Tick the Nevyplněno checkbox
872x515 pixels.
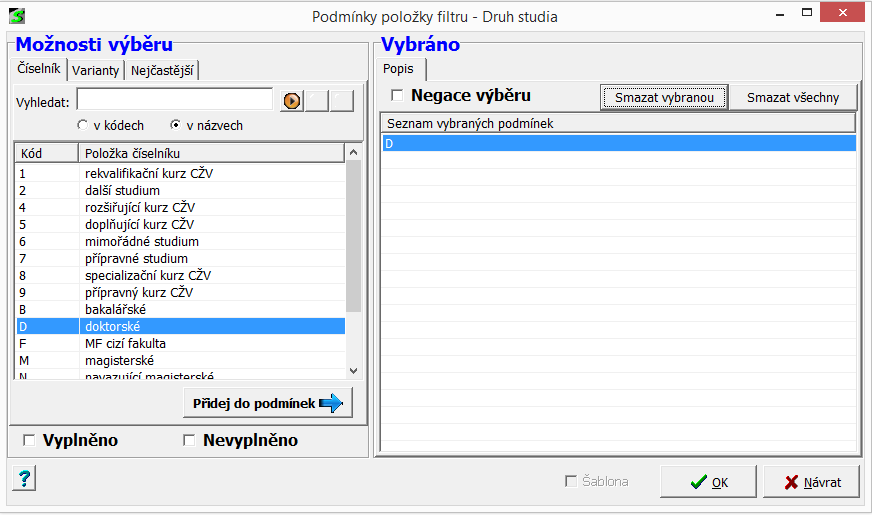(189, 441)
